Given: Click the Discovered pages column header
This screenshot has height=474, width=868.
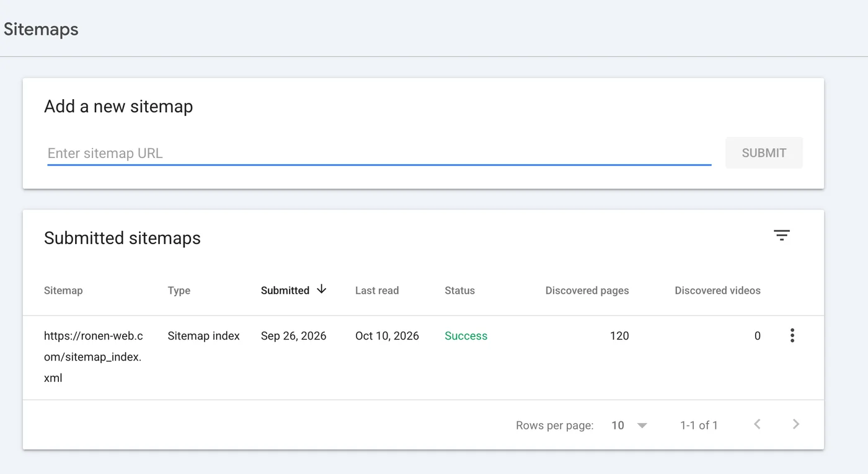Looking at the screenshot, I should (x=587, y=291).
